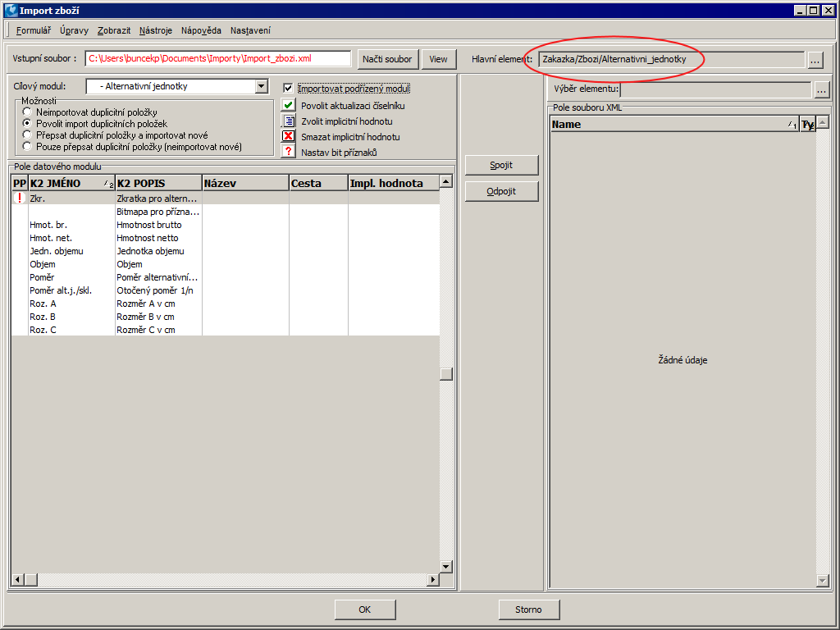Click the Zvolit implicitní hodnotu document icon
This screenshot has width=840, height=630.
pos(288,121)
